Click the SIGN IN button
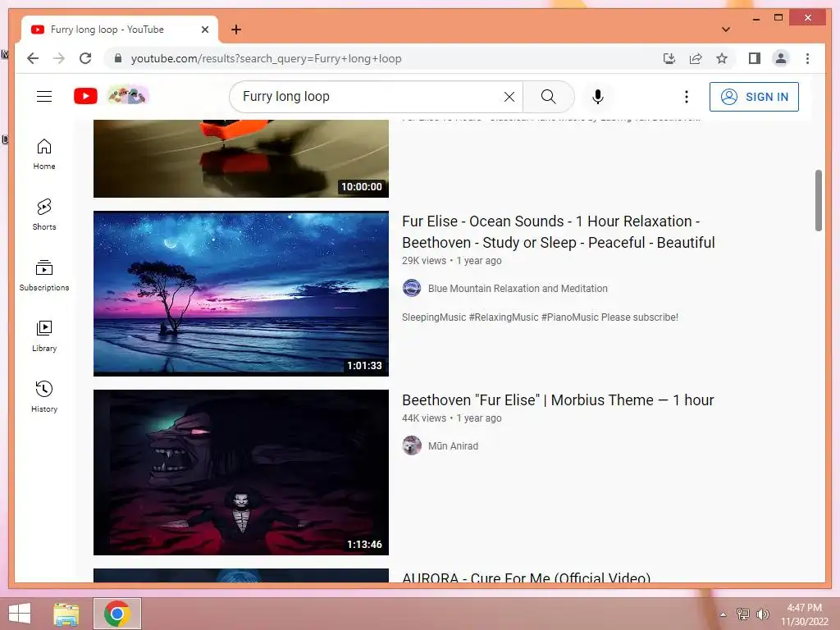840x630 pixels. [x=754, y=97]
